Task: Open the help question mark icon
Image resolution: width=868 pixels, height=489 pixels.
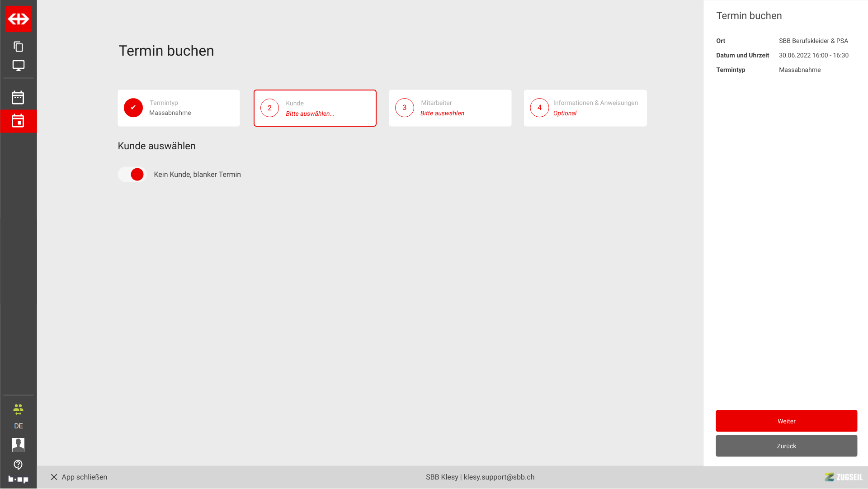Action: (x=18, y=465)
